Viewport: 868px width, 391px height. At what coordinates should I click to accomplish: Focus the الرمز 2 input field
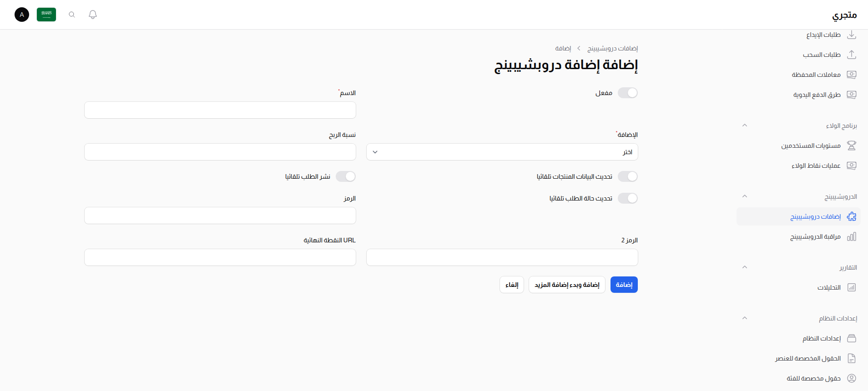tap(502, 257)
